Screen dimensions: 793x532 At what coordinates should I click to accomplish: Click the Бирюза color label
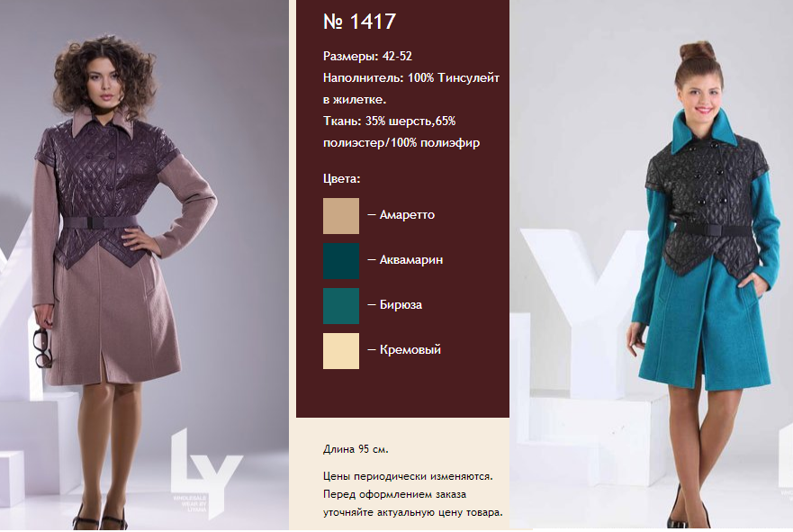[x=401, y=305]
